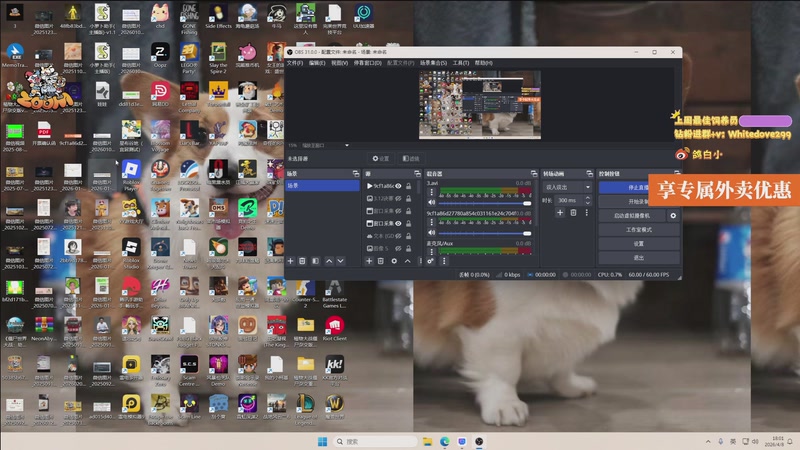Open scene filters icon in the 场景 panel toolbar
The height and width of the screenshot is (450, 800).
(315, 261)
